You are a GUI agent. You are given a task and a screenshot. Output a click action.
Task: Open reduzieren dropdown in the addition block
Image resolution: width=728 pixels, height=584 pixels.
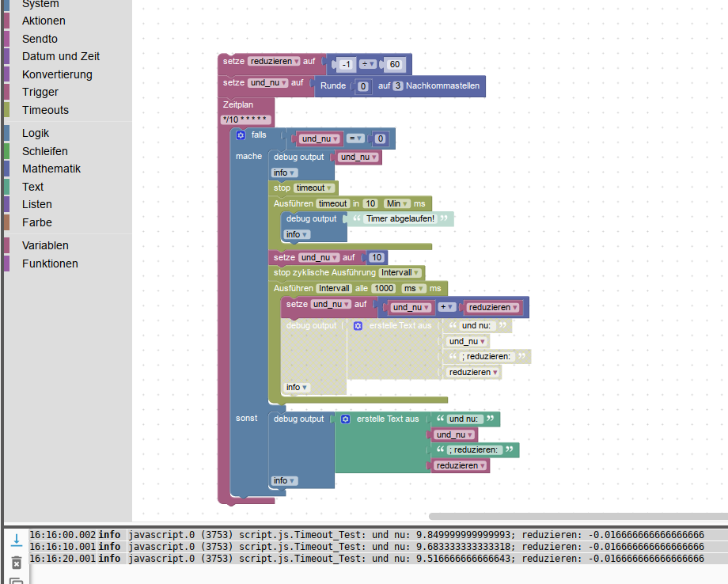click(x=493, y=308)
